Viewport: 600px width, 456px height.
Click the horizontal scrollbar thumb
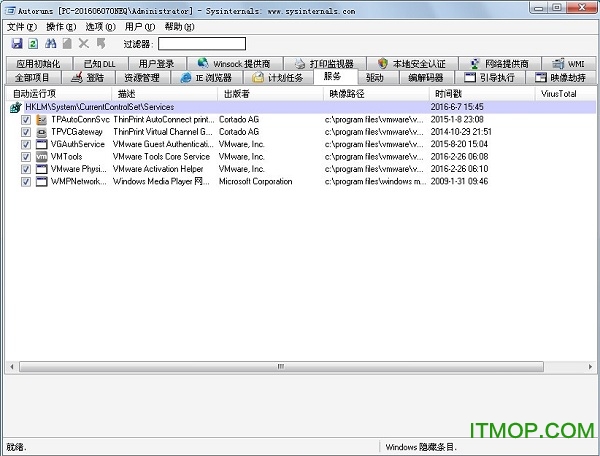click(281, 367)
